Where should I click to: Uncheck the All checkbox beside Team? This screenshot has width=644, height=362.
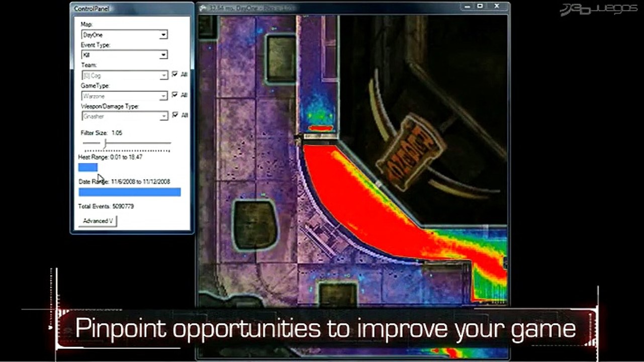coord(174,74)
